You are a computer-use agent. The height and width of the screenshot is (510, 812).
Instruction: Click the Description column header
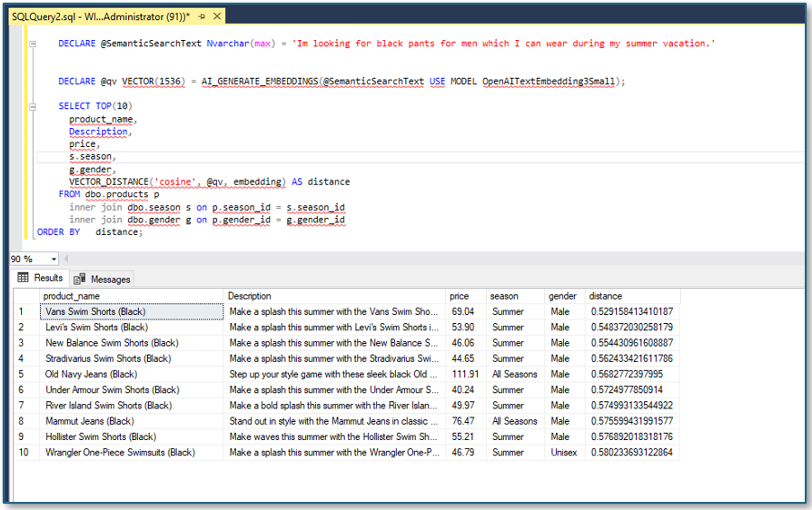point(334,296)
